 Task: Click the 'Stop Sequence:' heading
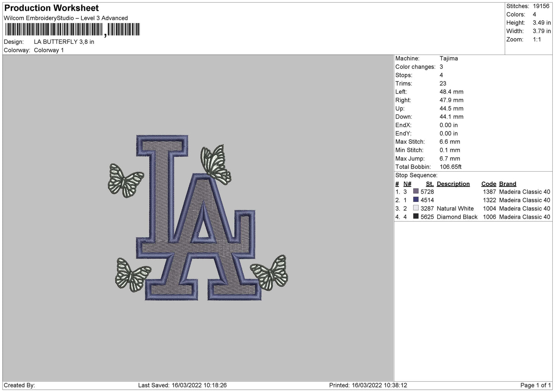point(416,175)
